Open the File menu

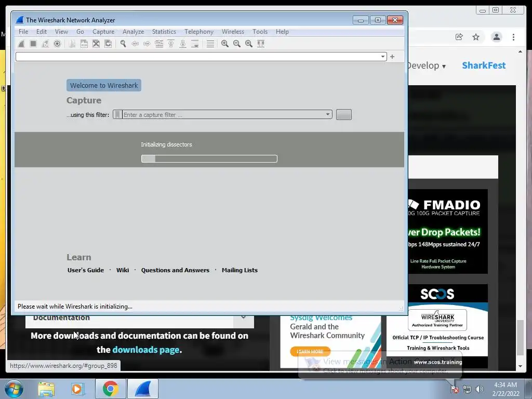pos(23,32)
